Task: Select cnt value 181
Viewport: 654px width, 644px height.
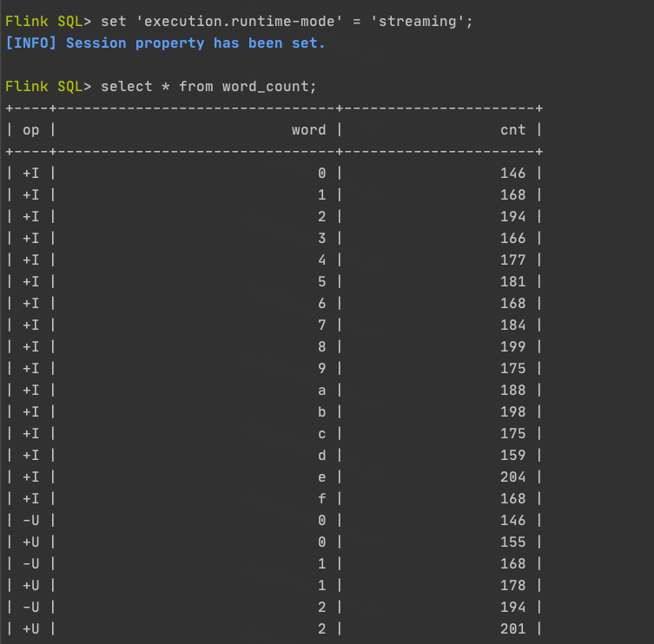Action: (x=512, y=281)
